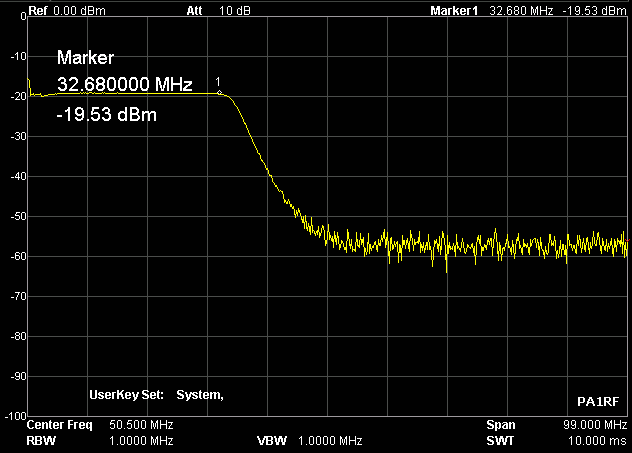This screenshot has width=632, height=453.
Task: Select the 32.680000 MHz marker frequency field
Action: pos(124,86)
